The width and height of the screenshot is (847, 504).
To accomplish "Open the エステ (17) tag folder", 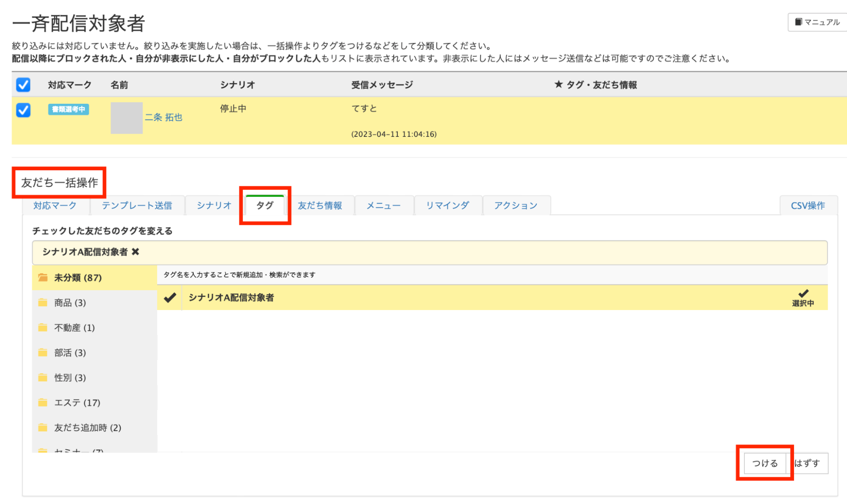I will click(77, 403).
